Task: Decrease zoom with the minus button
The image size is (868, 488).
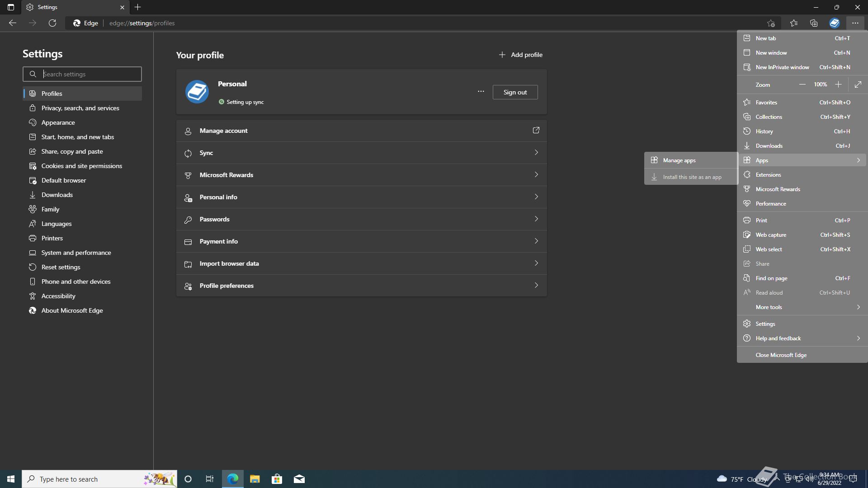Action: pyautogui.click(x=802, y=84)
